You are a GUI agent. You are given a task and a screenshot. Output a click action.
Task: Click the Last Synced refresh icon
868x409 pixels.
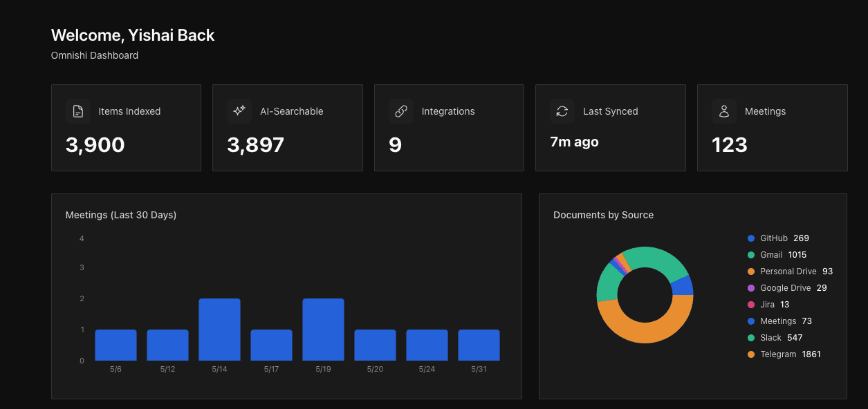pyautogui.click(x=562, y=111)
